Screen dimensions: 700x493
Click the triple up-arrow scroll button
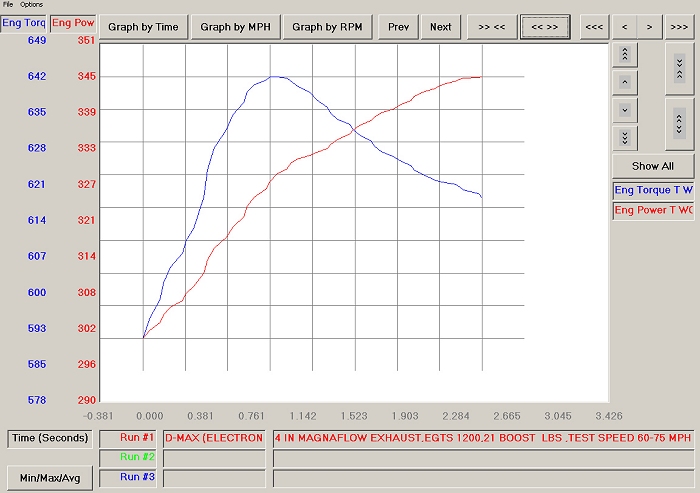[x=625, y=54]
